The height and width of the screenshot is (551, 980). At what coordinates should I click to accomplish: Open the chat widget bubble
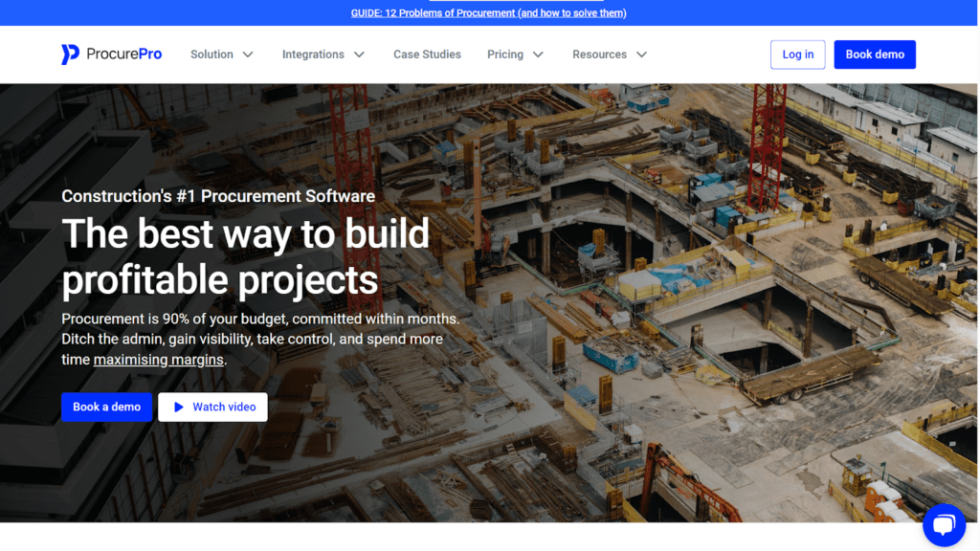(x=944, y=524)
